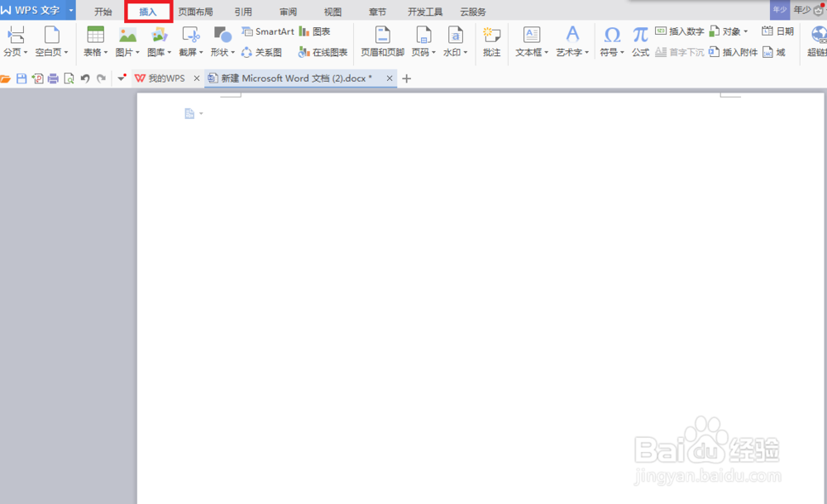Insert a 图表 chart
827x504 pixels.
(314, 31)
